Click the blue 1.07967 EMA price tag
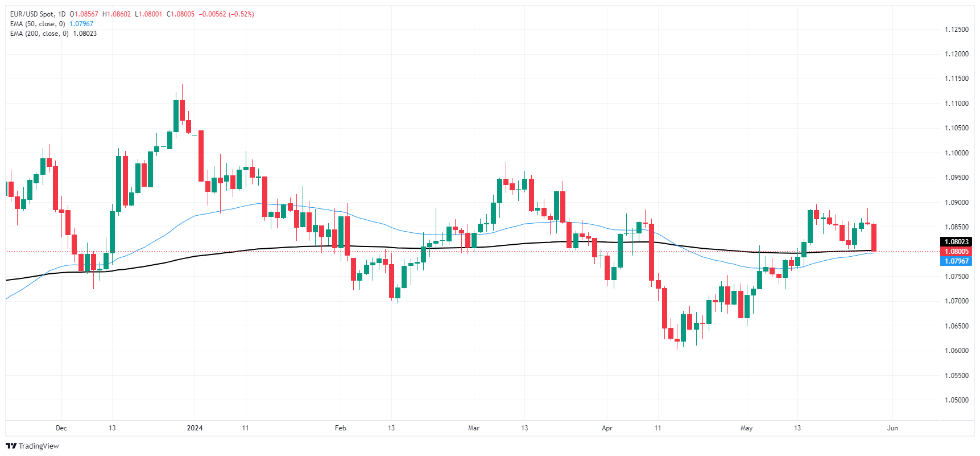Screen dimensions: 980x456 tap(956, 261)
